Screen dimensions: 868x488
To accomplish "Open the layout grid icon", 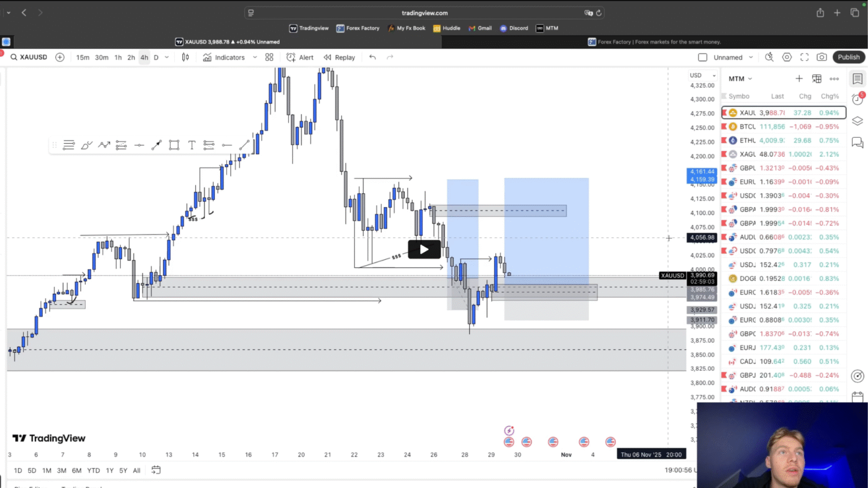I will pos(269,57).
